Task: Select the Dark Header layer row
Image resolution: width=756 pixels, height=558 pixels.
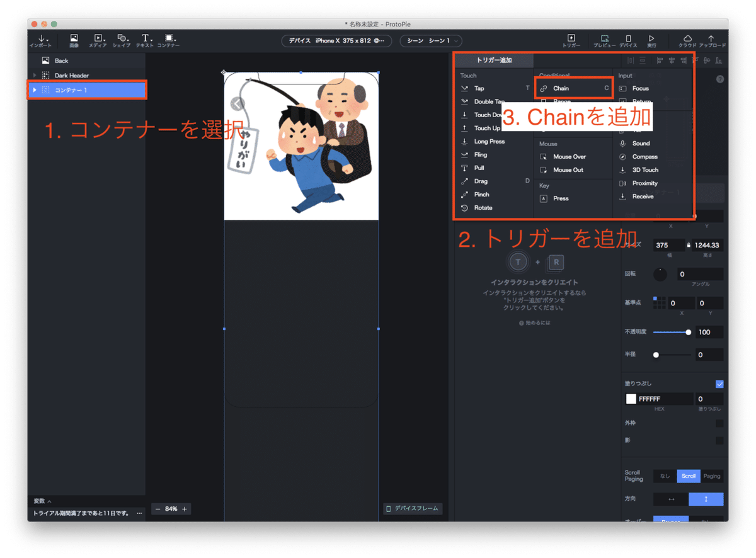Action: tap(86, 76)
